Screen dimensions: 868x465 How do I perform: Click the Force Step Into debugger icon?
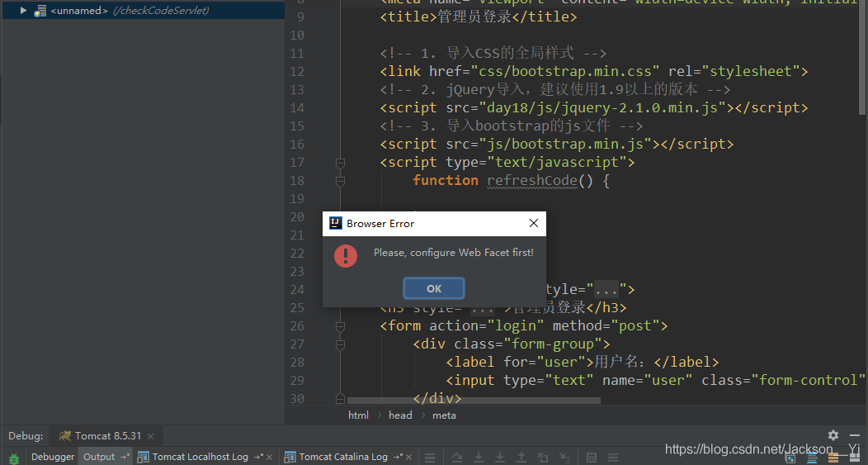click(499, 458)
